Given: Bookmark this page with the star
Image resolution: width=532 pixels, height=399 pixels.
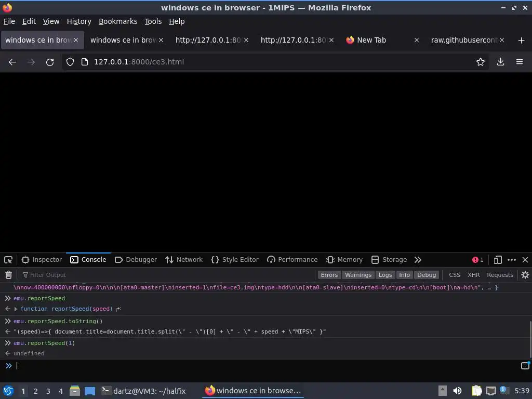Looking at the screenshot, I should (481, 62).
